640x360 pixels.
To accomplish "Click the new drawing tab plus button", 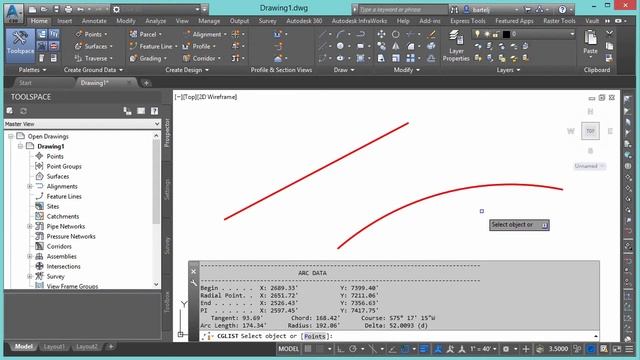I will [146, 83].
